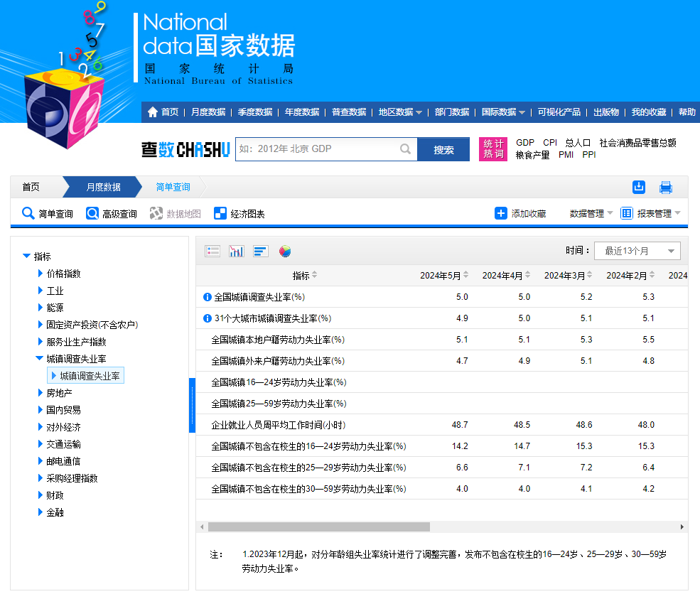The width and height of the screenshot is (700, 599).
Task: Click info icon beside 31个大城市城镇调查失业率
Action: [208, 318]
